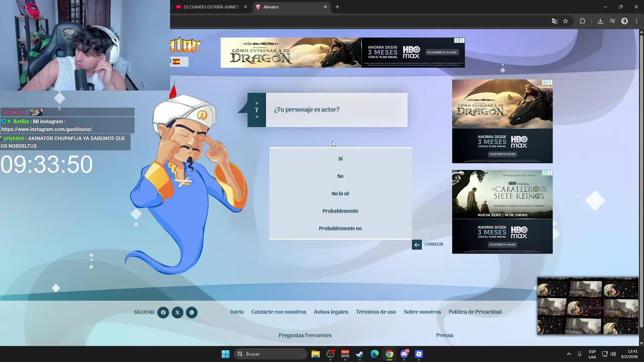The width and height of the screenshot is (644, 362).
Task: Open a new browser tab
Action: (x=337, y=7)
